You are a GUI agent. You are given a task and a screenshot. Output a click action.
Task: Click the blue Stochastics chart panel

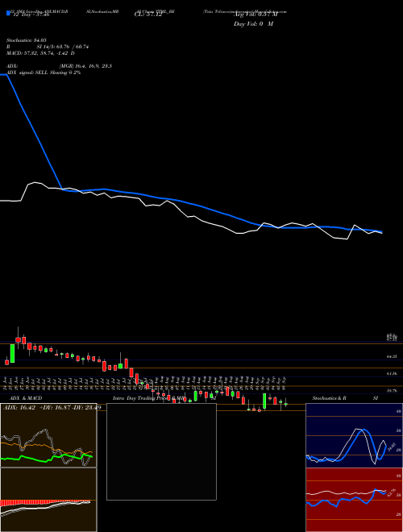coord(354,435)
